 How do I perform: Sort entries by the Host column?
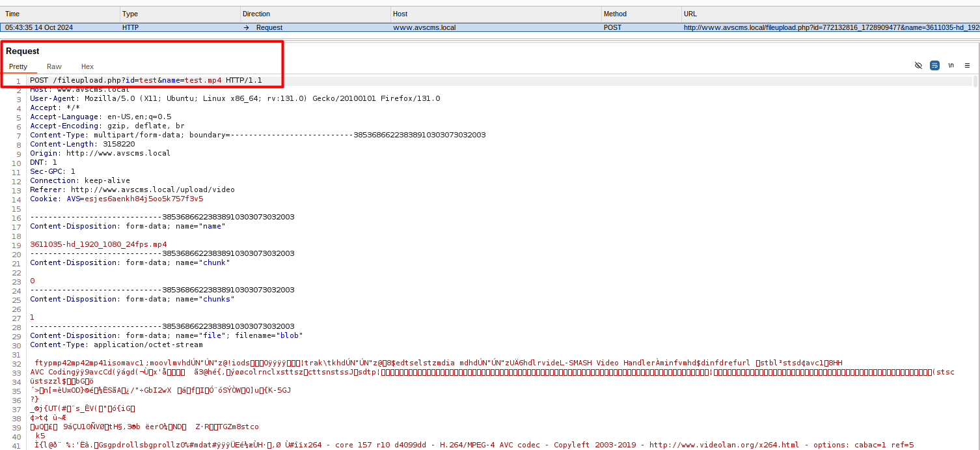point(495,14)
